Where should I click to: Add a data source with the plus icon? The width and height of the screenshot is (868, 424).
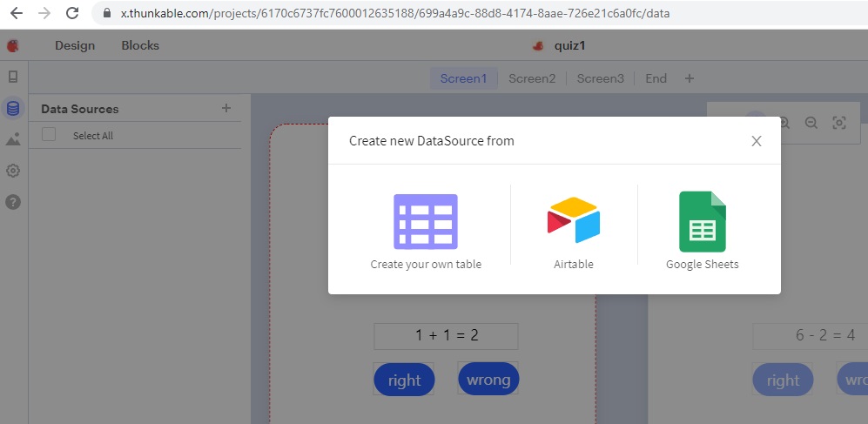[x=225, y=108]
